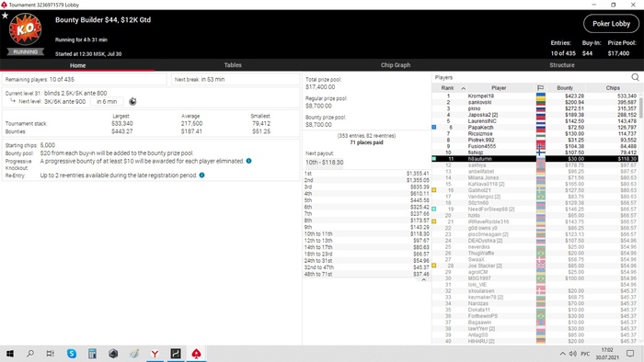Click Progressive Knockout info icon

[x=249, y=161]
